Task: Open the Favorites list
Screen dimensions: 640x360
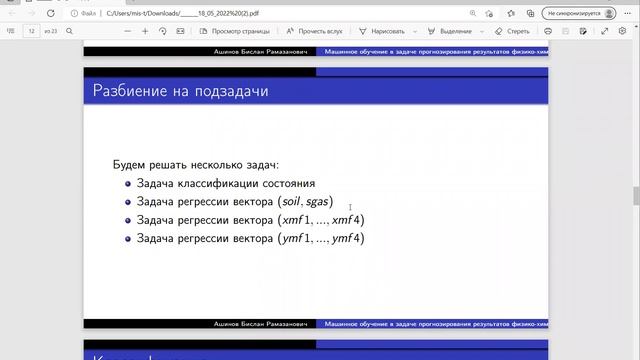Action: coord(511,13)
